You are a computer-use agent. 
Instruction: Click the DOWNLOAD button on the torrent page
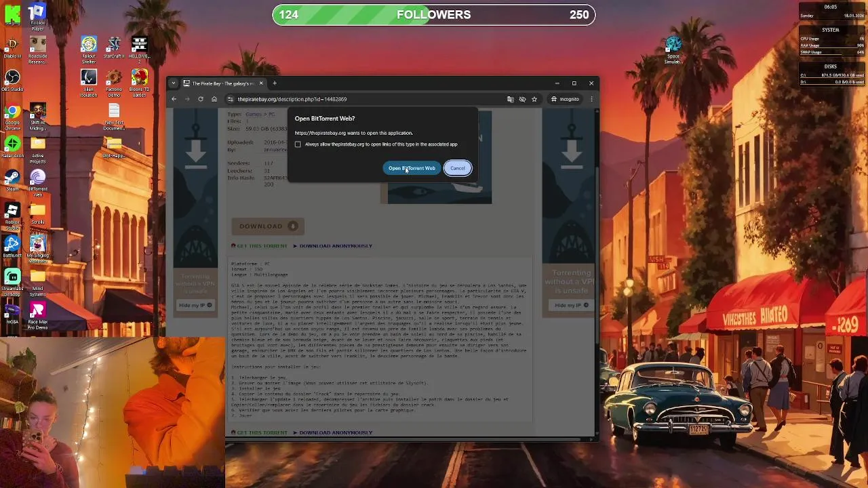(268, 226)
